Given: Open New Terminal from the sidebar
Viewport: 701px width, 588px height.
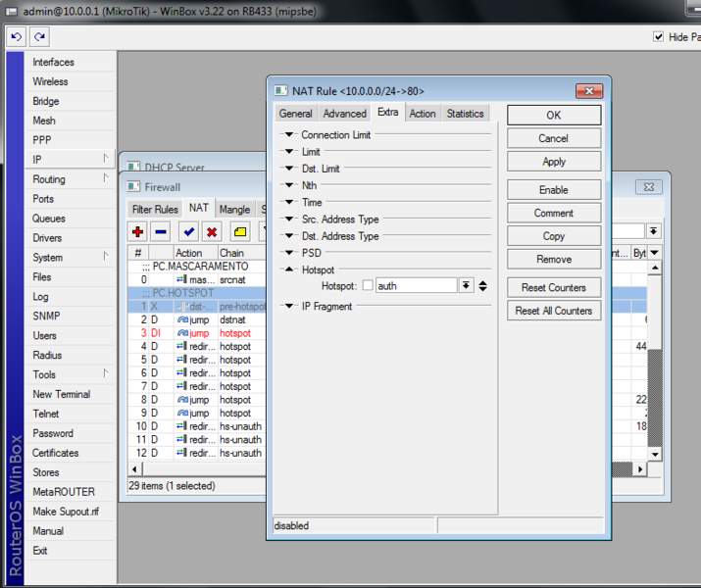Looking at the screenshot, I should (71, 394).
